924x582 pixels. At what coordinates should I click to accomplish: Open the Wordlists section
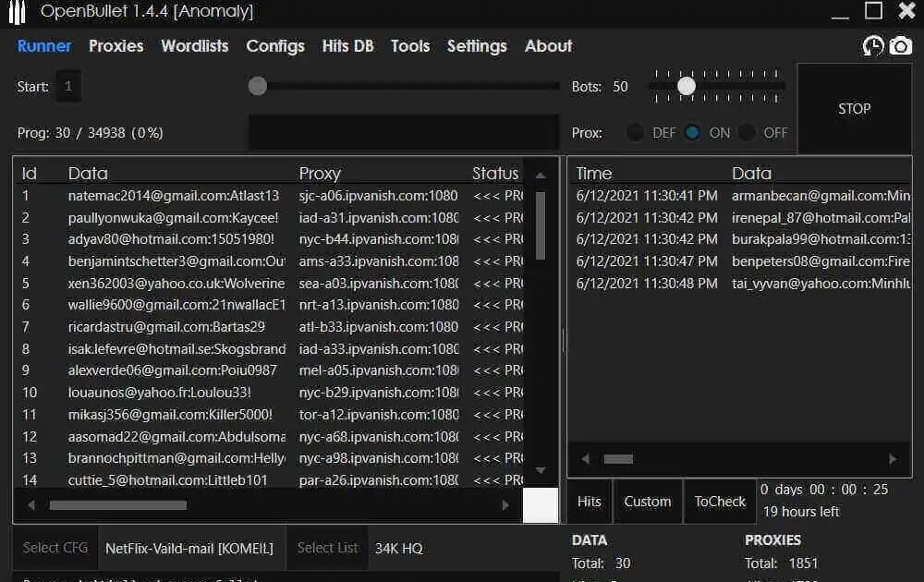click(x=194, y=46)
